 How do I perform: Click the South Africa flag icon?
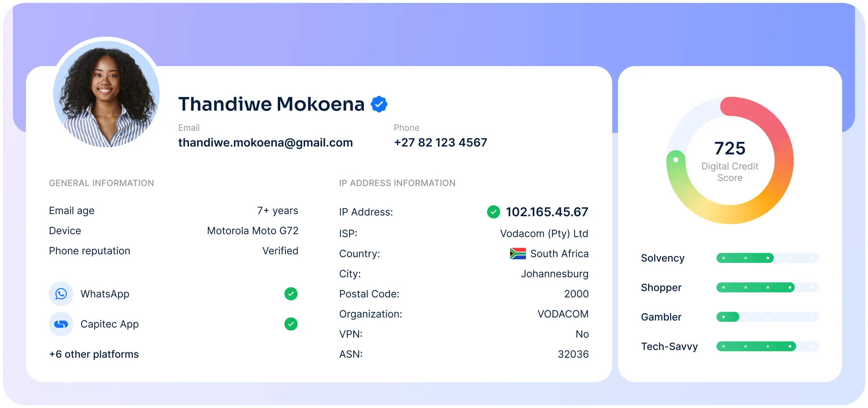(x=518, y=254)
